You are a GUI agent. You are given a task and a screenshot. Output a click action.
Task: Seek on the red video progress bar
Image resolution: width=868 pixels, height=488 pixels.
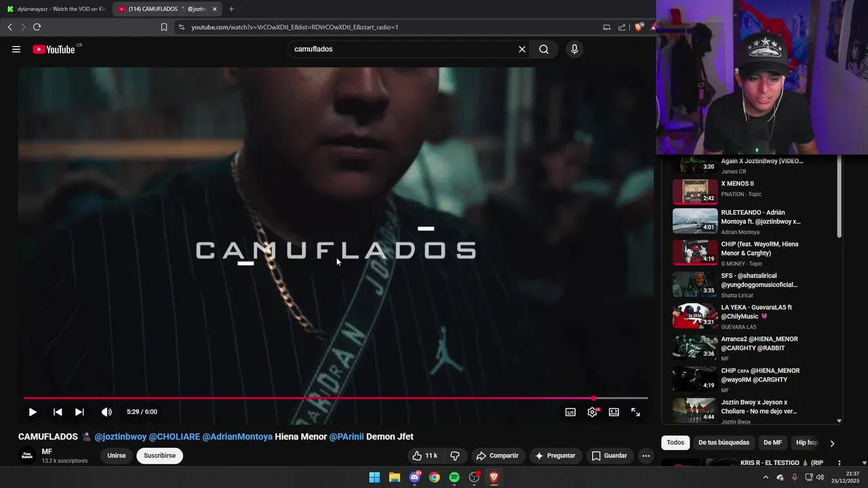336,399
